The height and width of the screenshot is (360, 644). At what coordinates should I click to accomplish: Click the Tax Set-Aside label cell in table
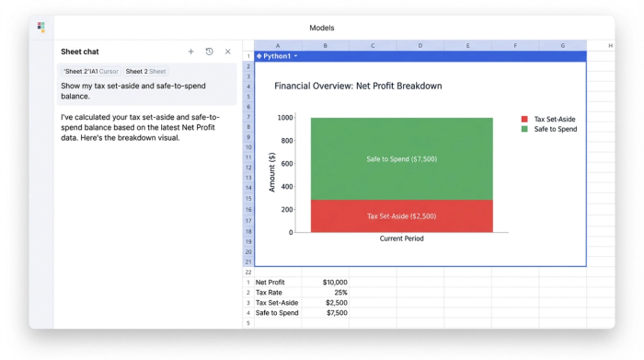278,303
